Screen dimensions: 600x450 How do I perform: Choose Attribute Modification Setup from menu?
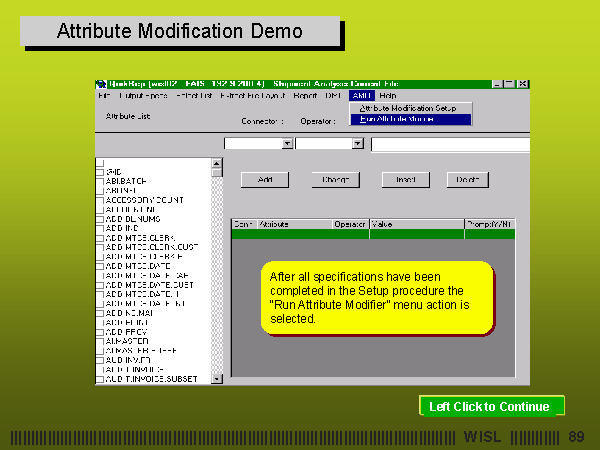[x=409, y=107]
